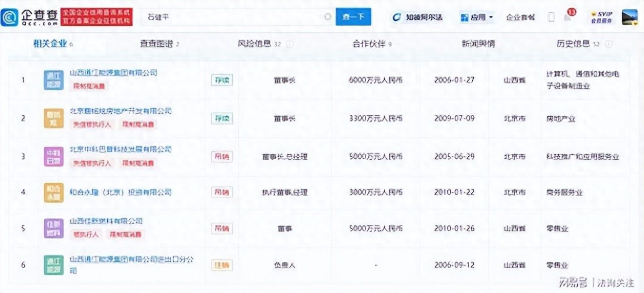Viewport: 644px width, 293px height.
Task: Focus the search field containing 石健平
Action: (x=238, y=17)
